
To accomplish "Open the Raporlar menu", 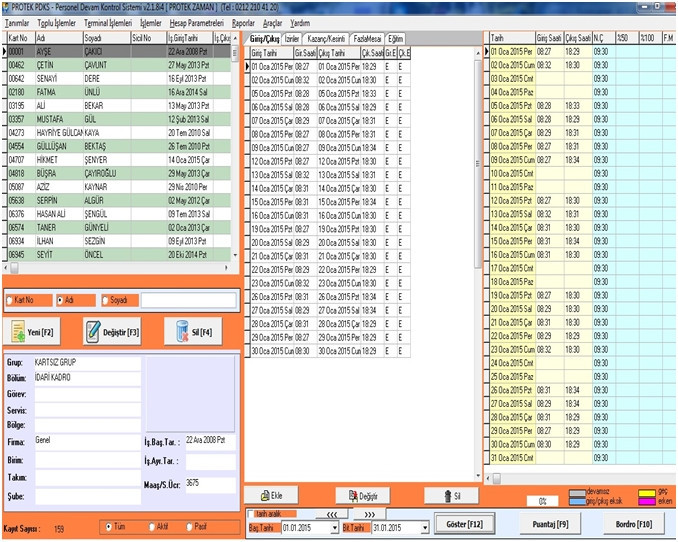I will [242, 22].
